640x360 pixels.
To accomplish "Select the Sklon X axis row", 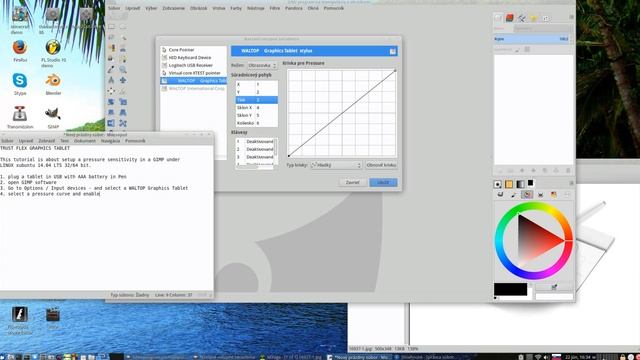I will 257,108.
